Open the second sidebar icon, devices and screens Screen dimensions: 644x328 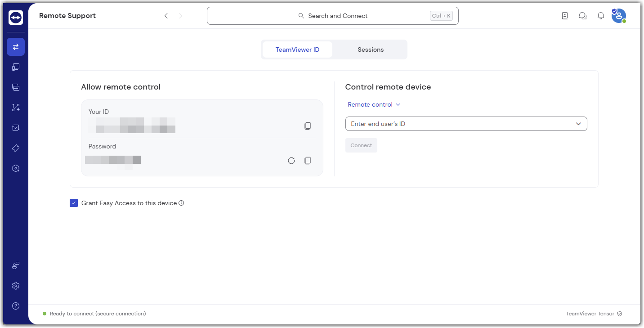pyautogui.click(x=16, y=67)
